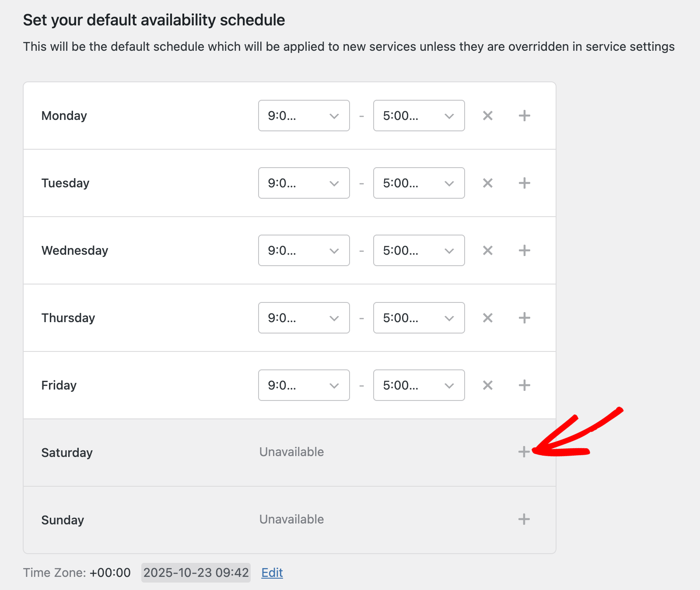Open Wednesday's end time dropdown
Image resolution: width=700 pixels, height=590 pixels.
point(419,250)
